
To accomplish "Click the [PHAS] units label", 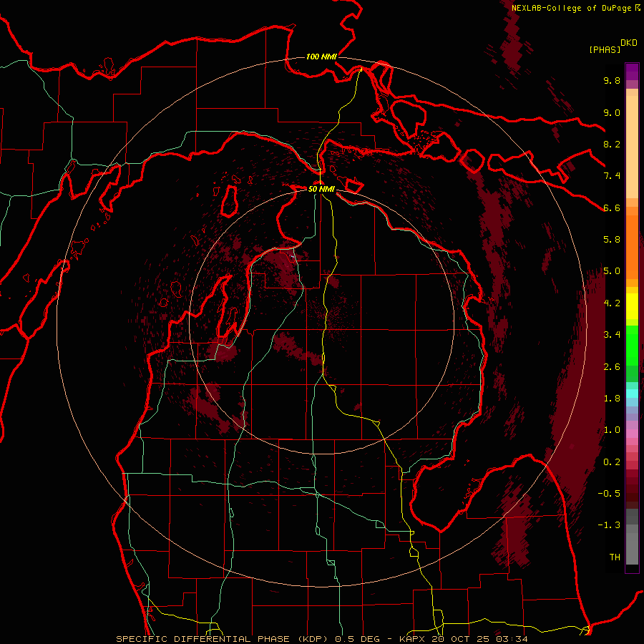I will pyautogui.click(x=605, y=49).
